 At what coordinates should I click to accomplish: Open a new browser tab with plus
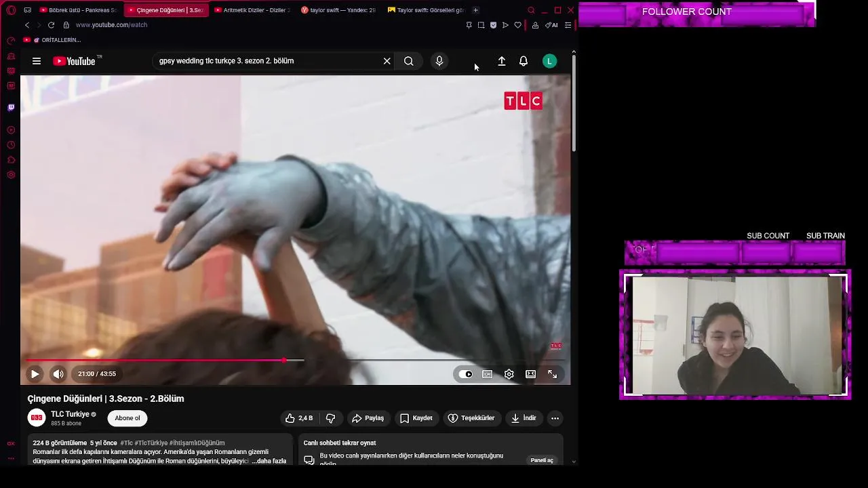pyautogui.click(x=475, y=10)
